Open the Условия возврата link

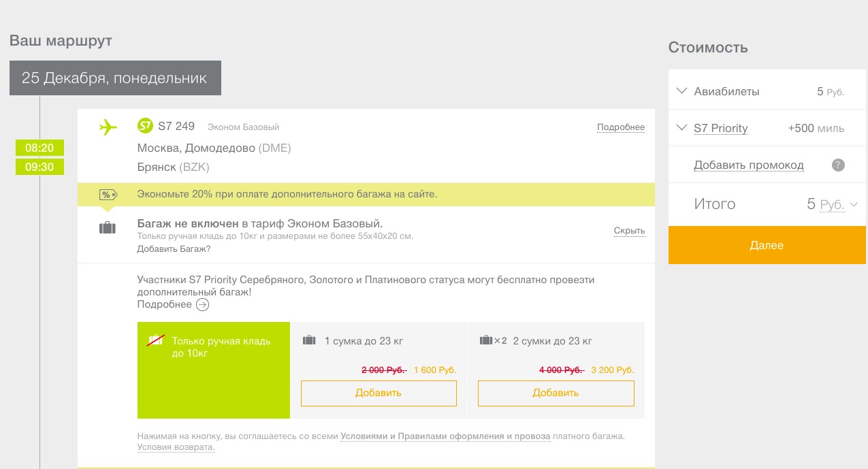tap(176, 447)
